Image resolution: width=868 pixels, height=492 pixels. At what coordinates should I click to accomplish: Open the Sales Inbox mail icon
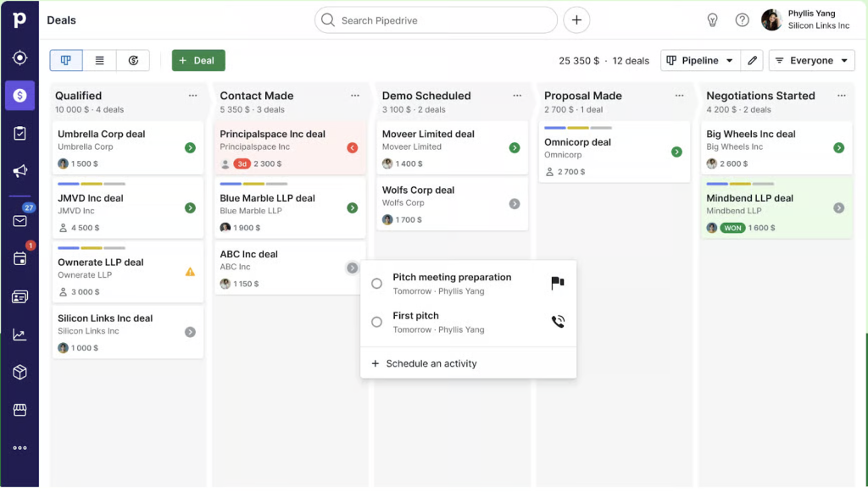coord(20,220)
